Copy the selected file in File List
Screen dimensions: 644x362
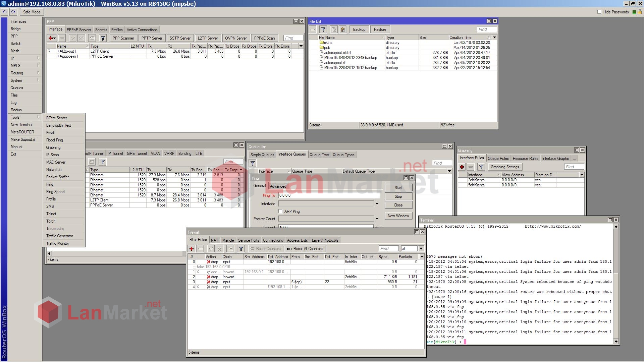click(x=334, y=29)
